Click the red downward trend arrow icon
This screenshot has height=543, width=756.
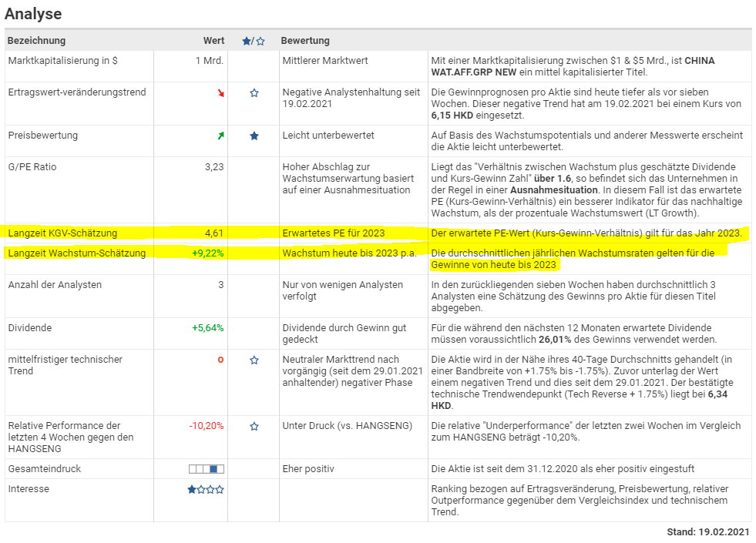click(220, 93)
